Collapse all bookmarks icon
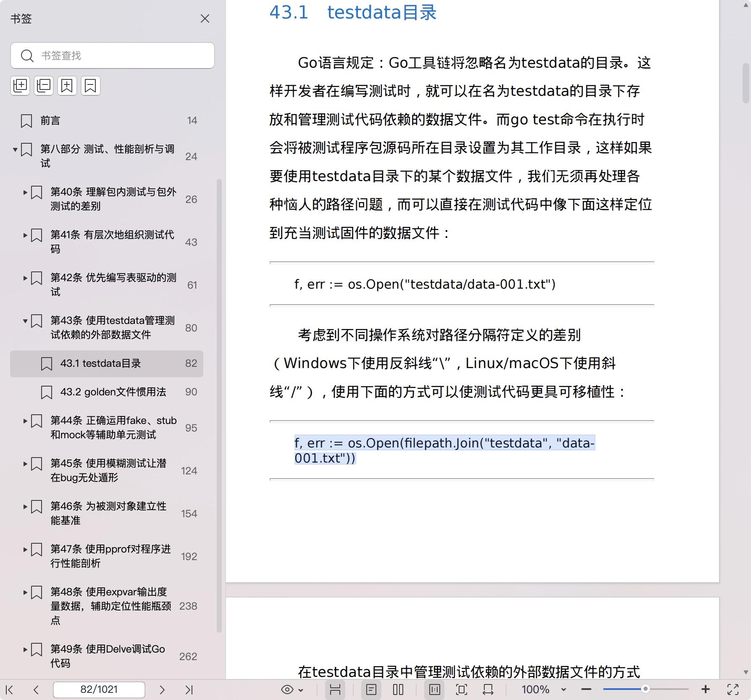751x700 pixels. (x=44, y=86)
